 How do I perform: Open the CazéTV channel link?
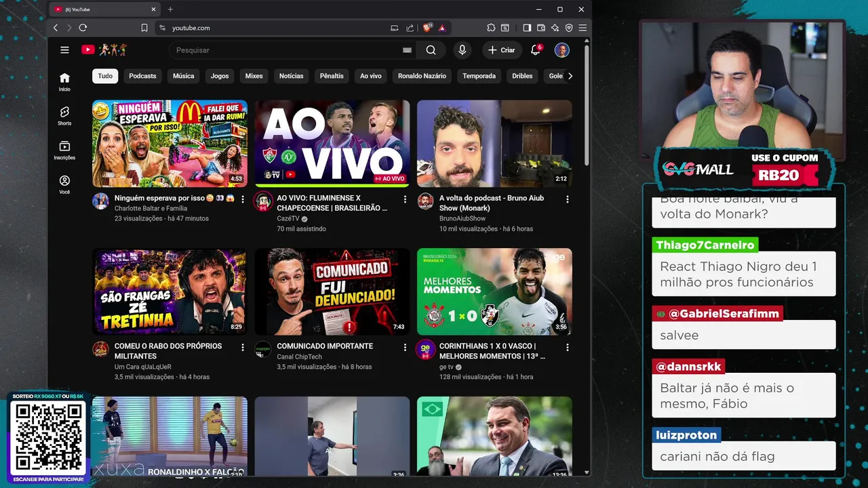(x=288, y=219)
